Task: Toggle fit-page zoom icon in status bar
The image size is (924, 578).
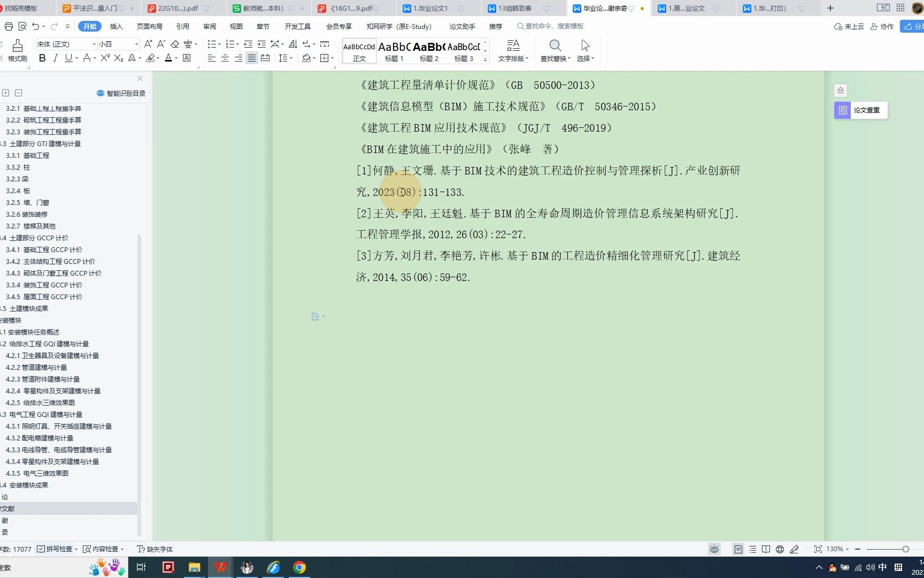Action: pyautogui.click(x=818, y=549)
